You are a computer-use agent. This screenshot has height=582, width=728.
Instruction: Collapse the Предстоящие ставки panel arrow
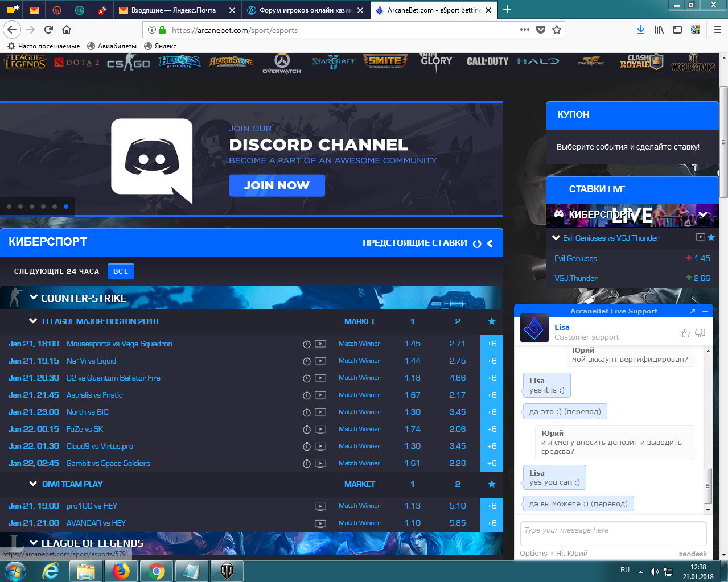coord(490,243)
